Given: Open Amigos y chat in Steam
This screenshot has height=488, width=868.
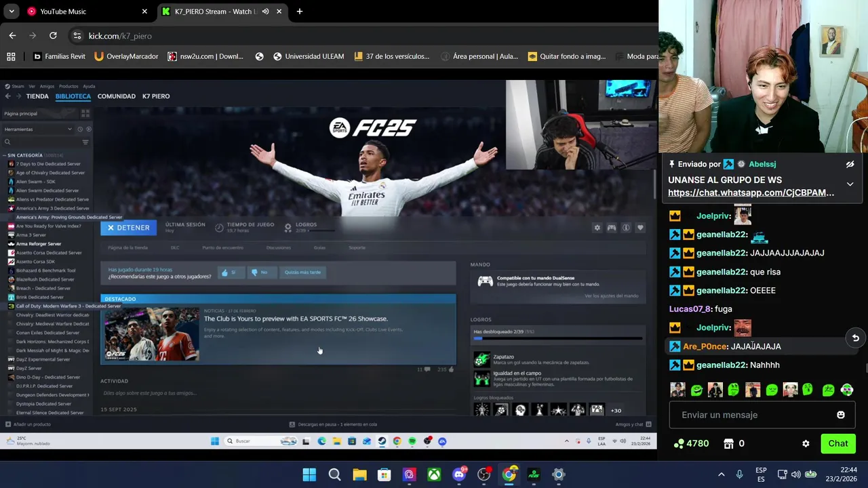Looking at the screenshot, I should 633,424.
